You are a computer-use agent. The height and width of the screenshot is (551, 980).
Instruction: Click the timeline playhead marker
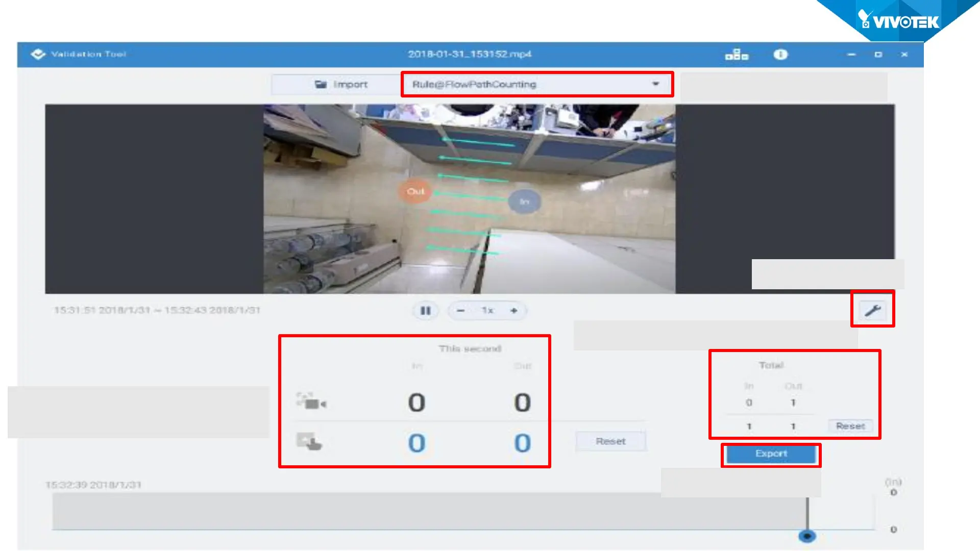click(807, 536)
